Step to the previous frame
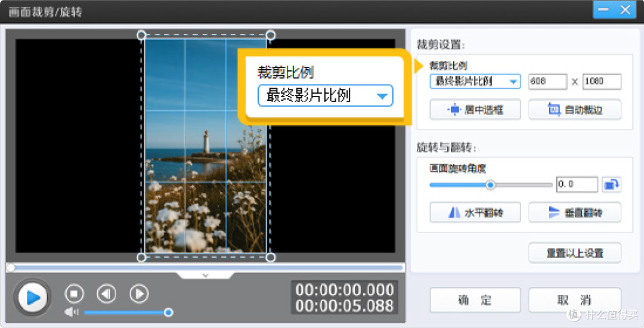 (106, 293)
